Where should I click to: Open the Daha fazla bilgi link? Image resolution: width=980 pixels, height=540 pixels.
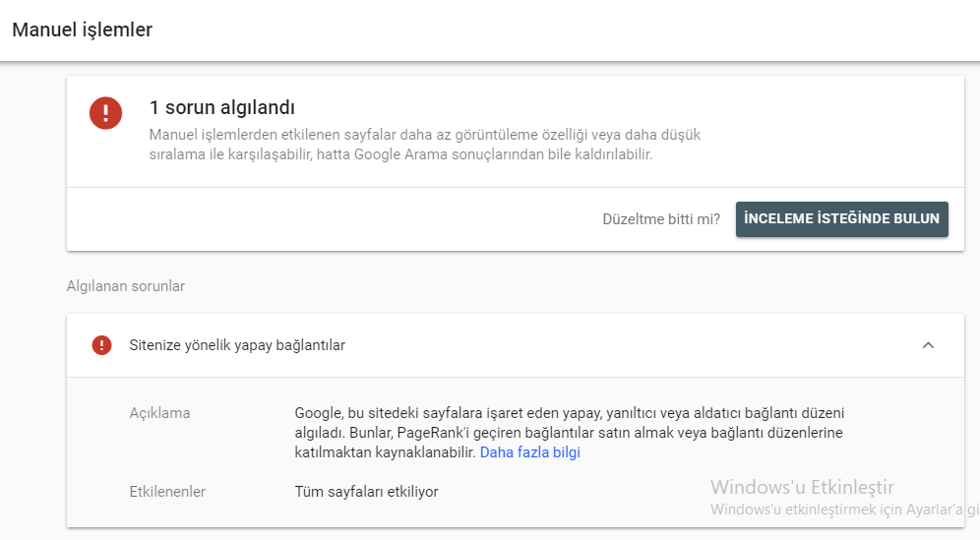[x=530, y=452]
